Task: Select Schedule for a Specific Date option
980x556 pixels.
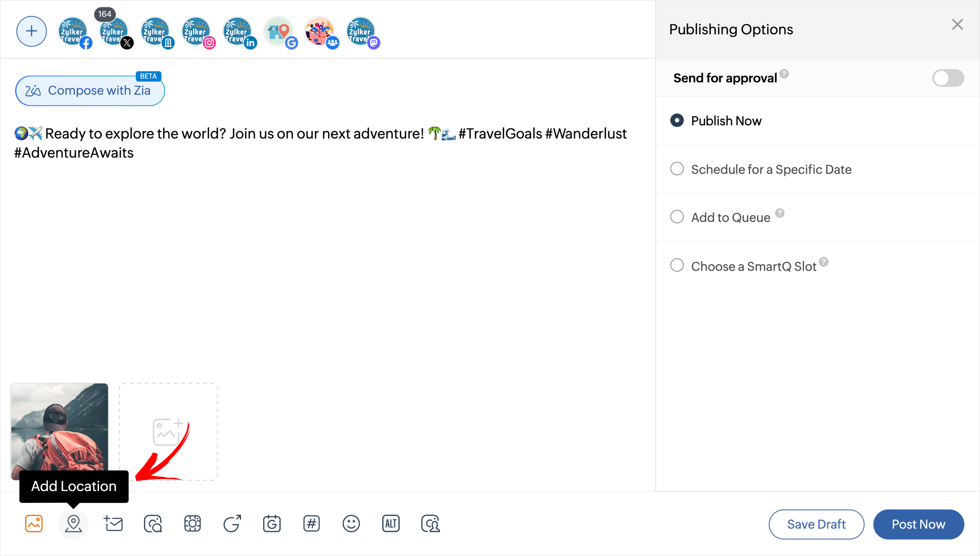Action: [x=676, y=169]
